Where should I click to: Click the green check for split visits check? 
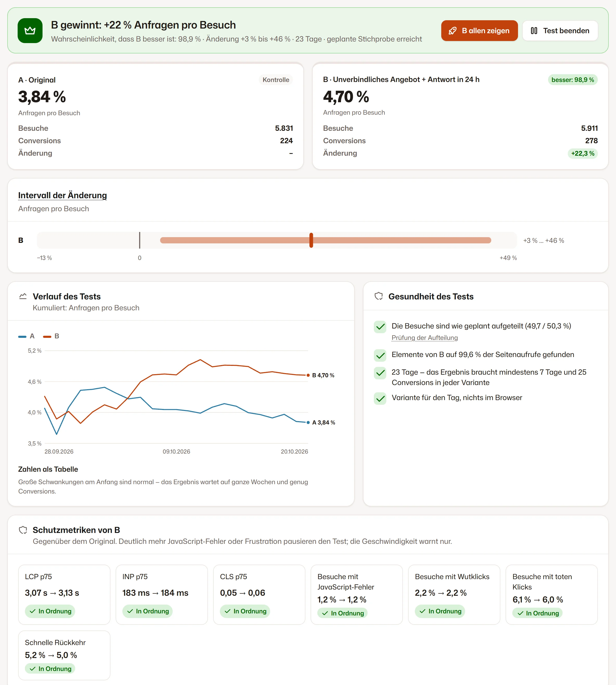380,327
